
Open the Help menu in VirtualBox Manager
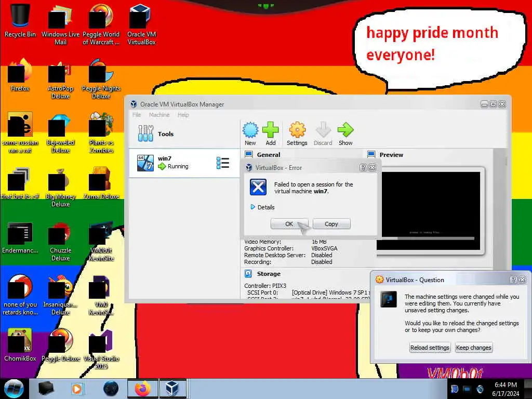point(183,115)
